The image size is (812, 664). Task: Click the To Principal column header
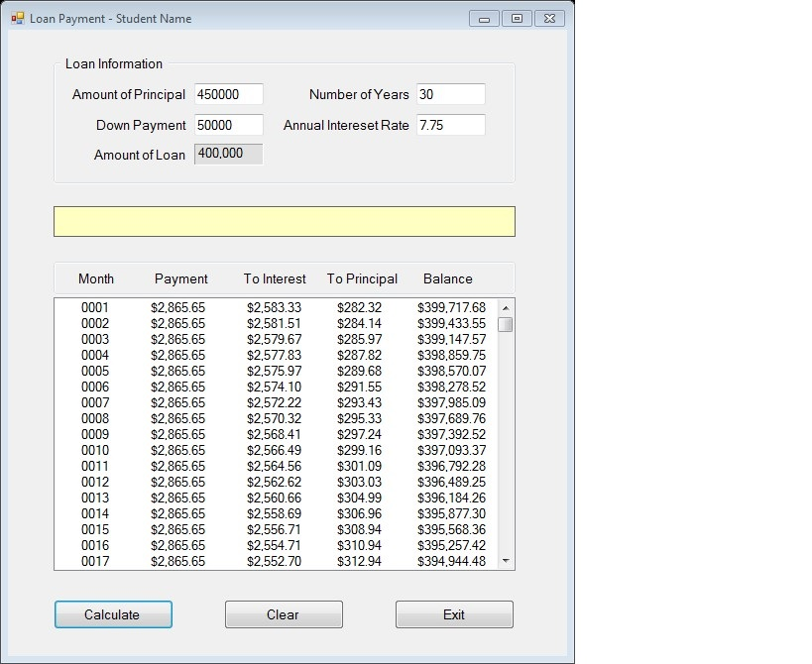(x=362, y=278)
